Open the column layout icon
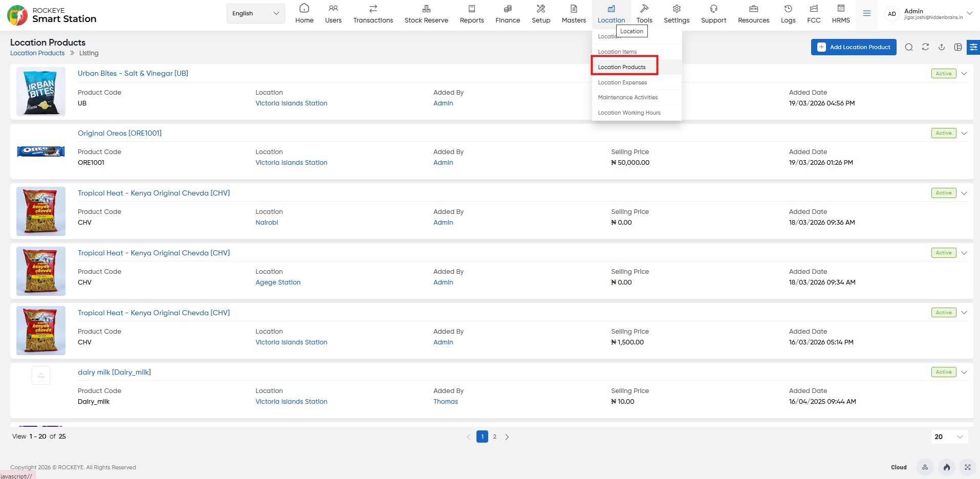Viewport: 980px width, 479px height. click(958, 47)
